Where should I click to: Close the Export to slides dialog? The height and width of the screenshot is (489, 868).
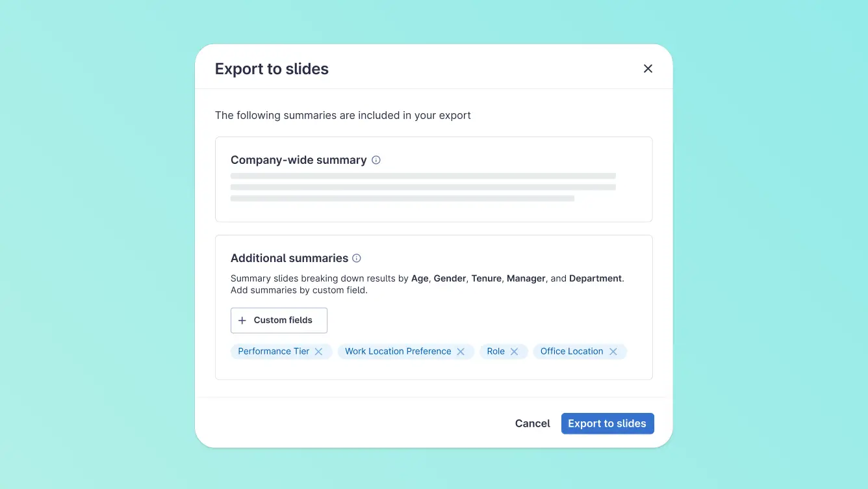coord(648,69)
